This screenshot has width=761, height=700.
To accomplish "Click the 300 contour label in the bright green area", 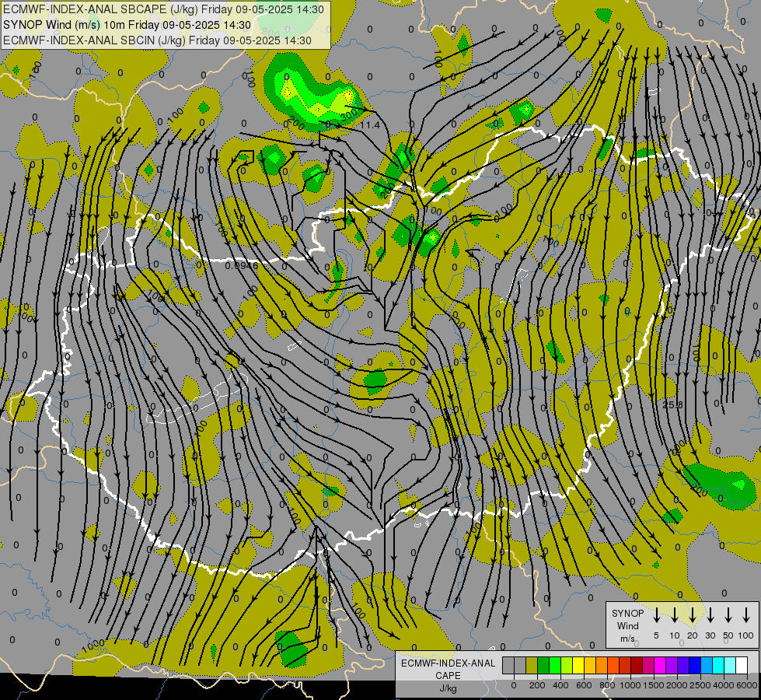I will [347, 115].
